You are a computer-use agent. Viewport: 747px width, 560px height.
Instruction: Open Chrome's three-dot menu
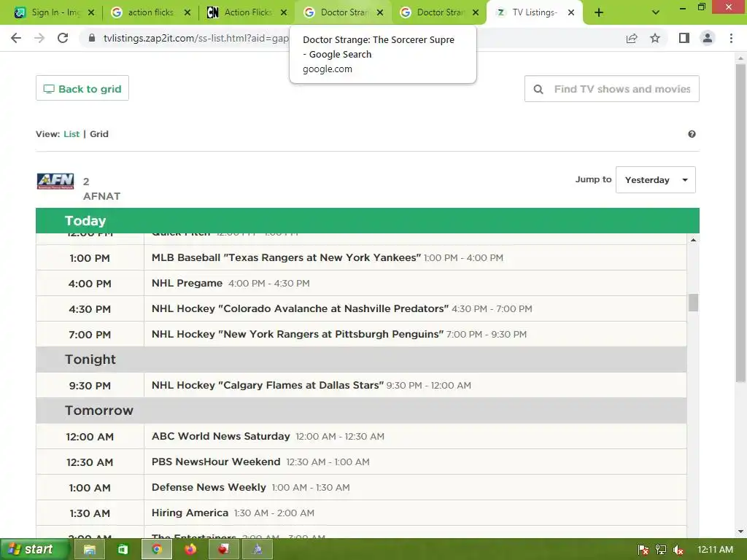click(731, 38)
